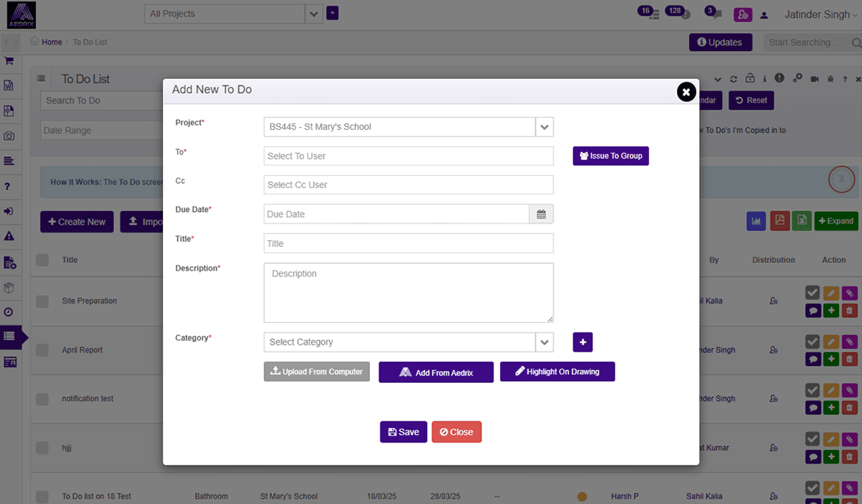Open the camera icon in the sidebar
Screen dimensions: 862x504
9,136
